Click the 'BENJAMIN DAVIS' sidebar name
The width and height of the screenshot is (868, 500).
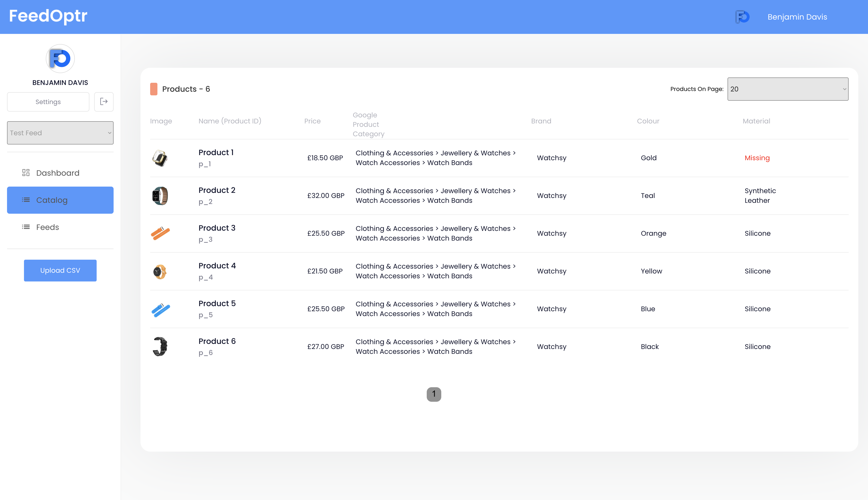tap(60, 83)
